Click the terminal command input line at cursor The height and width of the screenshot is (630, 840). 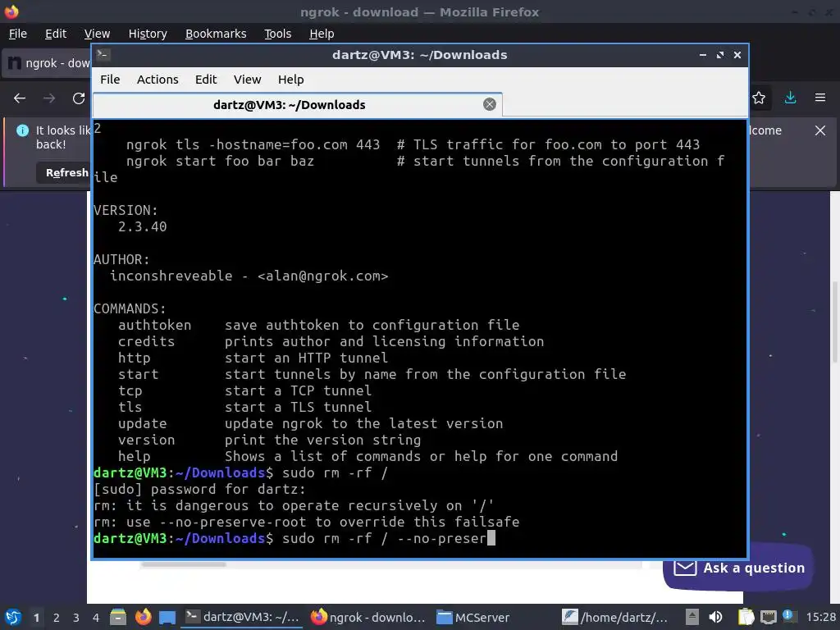(x=294, y=538)
